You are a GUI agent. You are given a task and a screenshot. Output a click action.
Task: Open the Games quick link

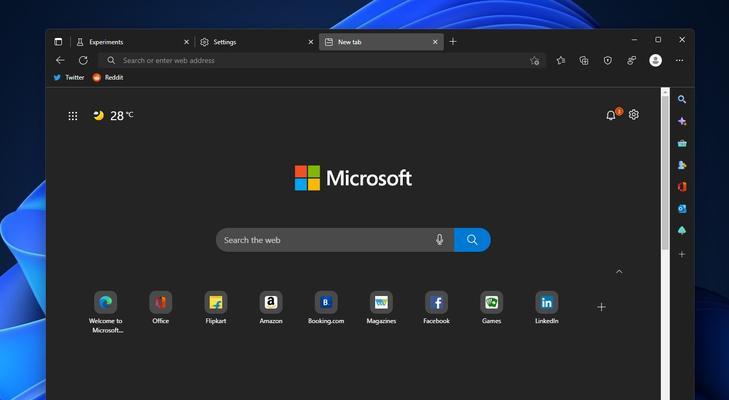[x=491, y=308]
